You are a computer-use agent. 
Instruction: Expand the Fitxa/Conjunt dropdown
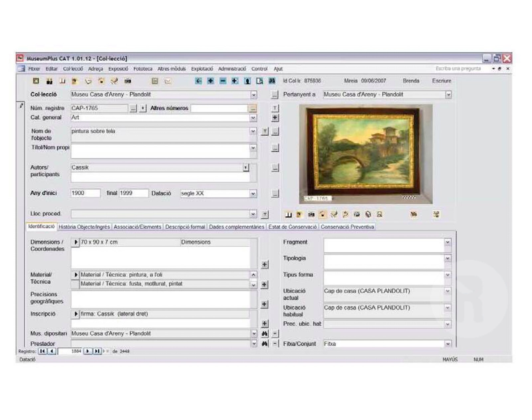pyautogui.click(x=448, y=344)
